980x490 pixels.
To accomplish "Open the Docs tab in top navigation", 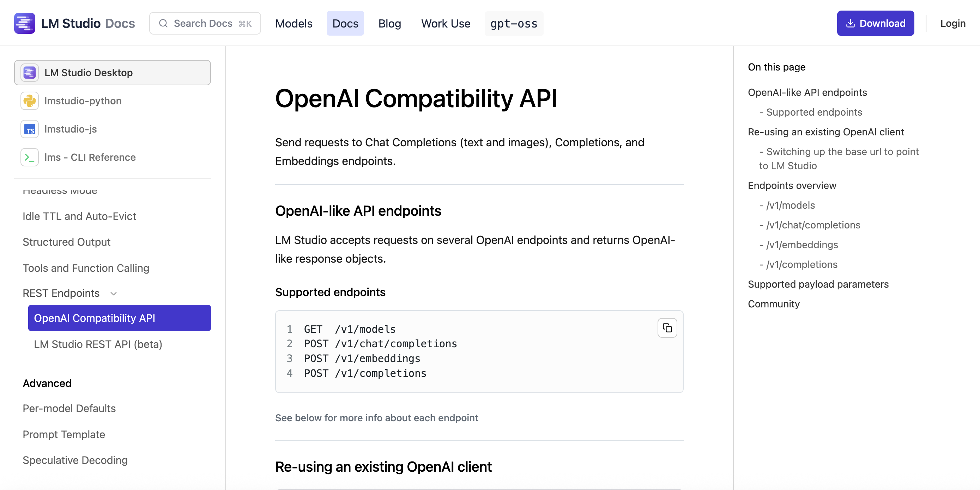I will click(x=345, y=24).
